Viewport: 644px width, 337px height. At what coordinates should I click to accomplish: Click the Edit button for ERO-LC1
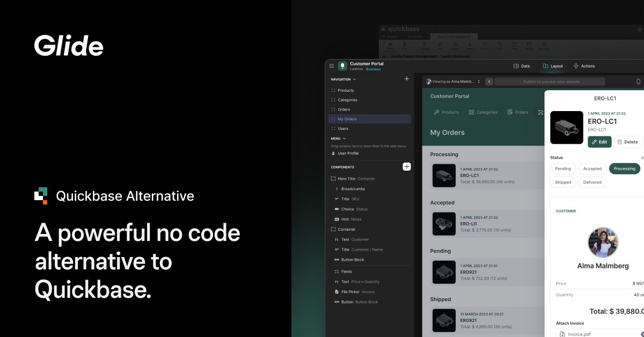pos(599,142)
